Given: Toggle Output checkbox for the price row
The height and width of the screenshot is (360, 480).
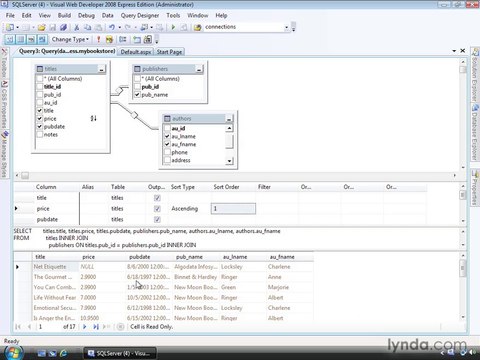Looking at the screenshot, I should tap(157, 209).
